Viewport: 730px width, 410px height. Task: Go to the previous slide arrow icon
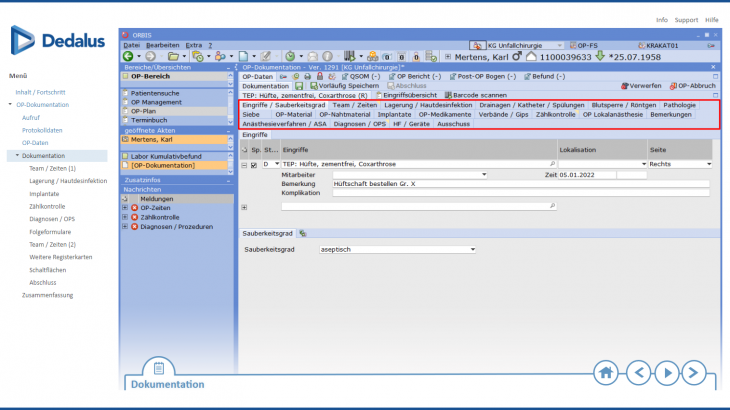tap(637, 372)
